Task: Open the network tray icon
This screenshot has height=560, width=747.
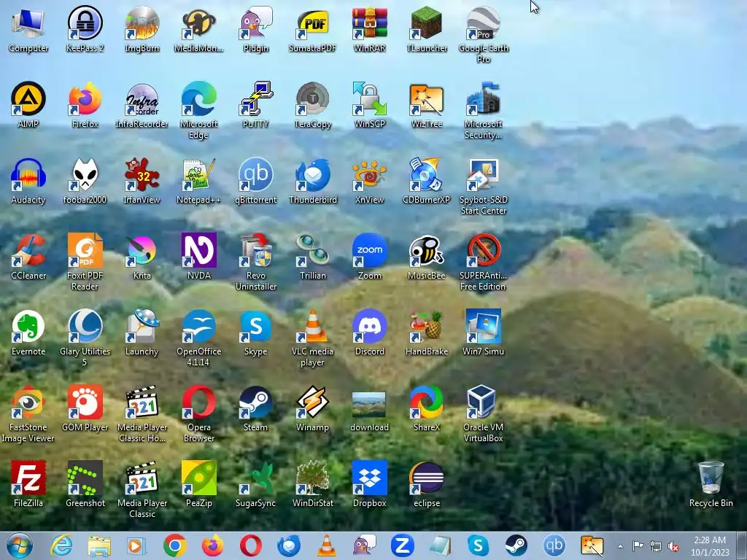Action: click(656, 547)
